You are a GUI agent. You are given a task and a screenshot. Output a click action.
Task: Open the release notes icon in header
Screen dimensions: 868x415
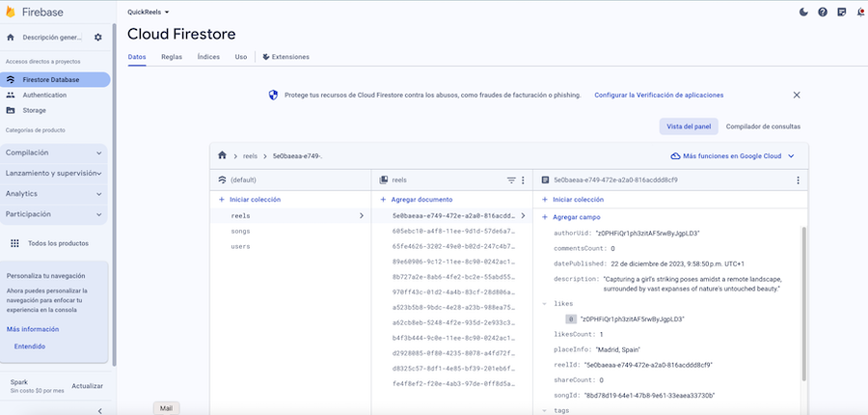[841, 12]
